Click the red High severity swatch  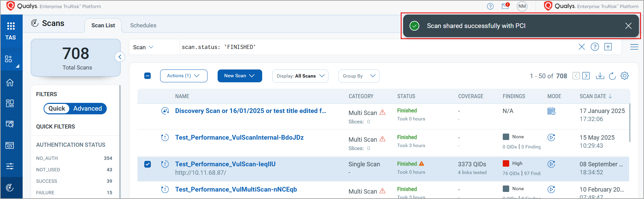click(x=506, y=164)
